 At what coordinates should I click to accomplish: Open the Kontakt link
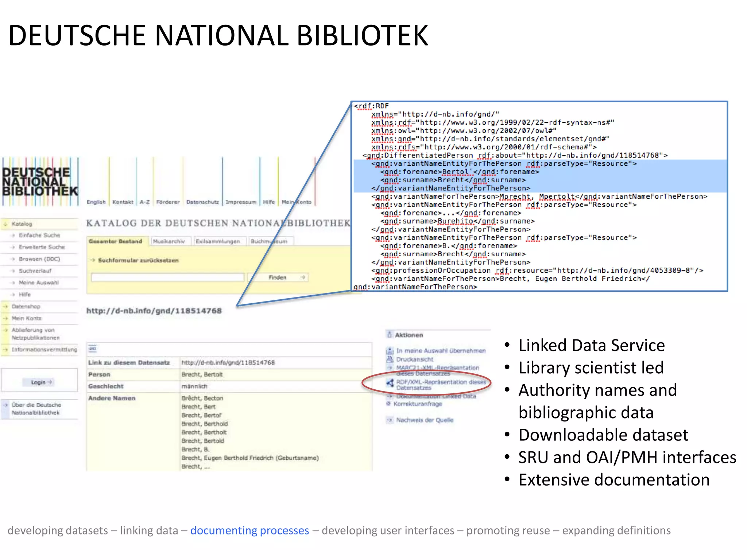123,202
